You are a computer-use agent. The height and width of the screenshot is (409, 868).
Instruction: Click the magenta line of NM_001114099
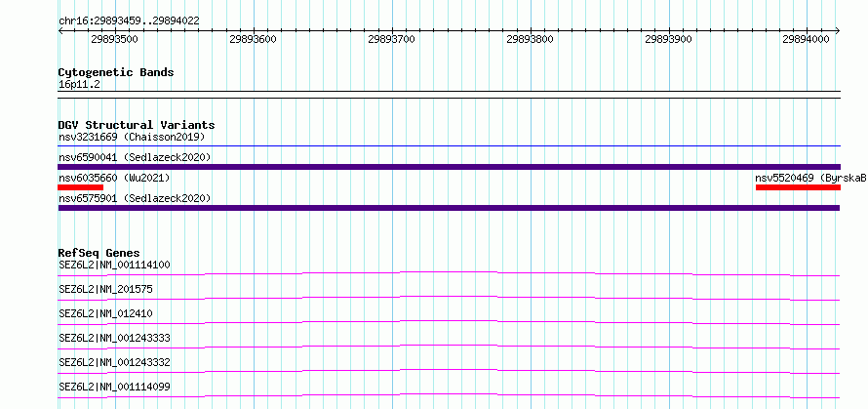pyautogui.click(x=449, y=395)
